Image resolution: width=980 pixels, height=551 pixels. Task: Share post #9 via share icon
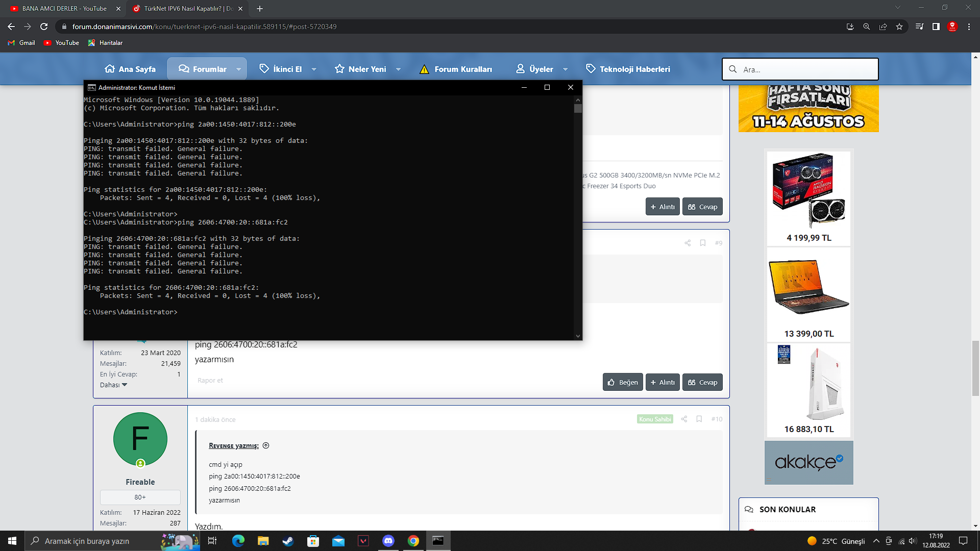point(688,243)
